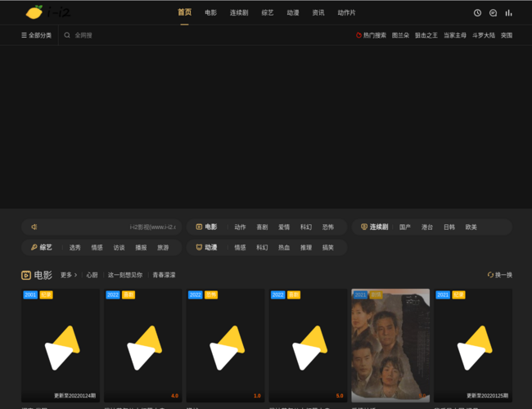The height and width of the screenshot is (409, 532).
Task: Switch to the 连续剧 navigation tab
Action: 239,13
